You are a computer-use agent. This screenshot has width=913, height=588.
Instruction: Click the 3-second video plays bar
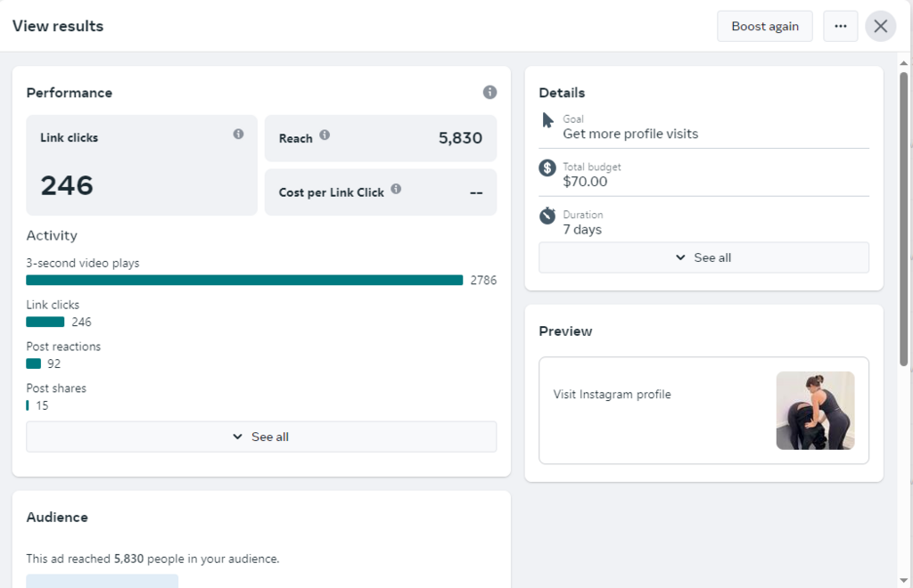pyautogui.click(x=244, y=281)
